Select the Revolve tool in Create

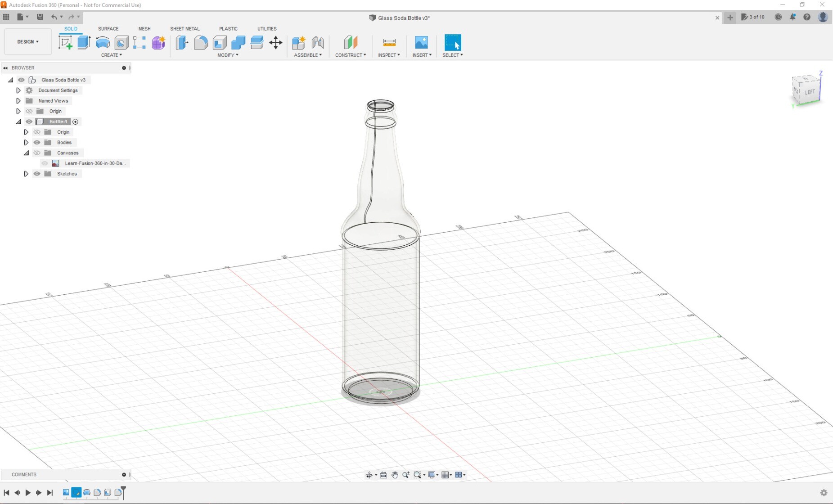103,43
